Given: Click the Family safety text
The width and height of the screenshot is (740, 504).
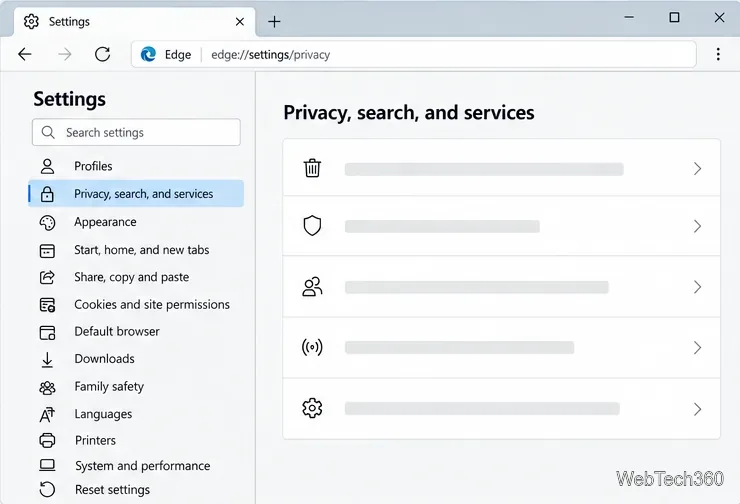Looking at the screenshot, I should coord(109,386).
